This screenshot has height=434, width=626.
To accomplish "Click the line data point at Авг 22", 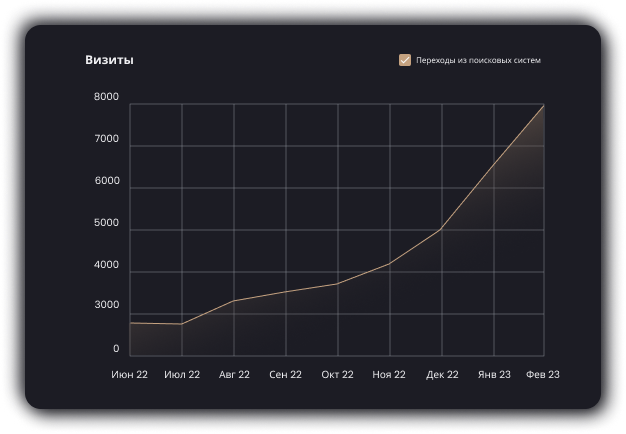I will pyautogui.click(x=234, y=301).
